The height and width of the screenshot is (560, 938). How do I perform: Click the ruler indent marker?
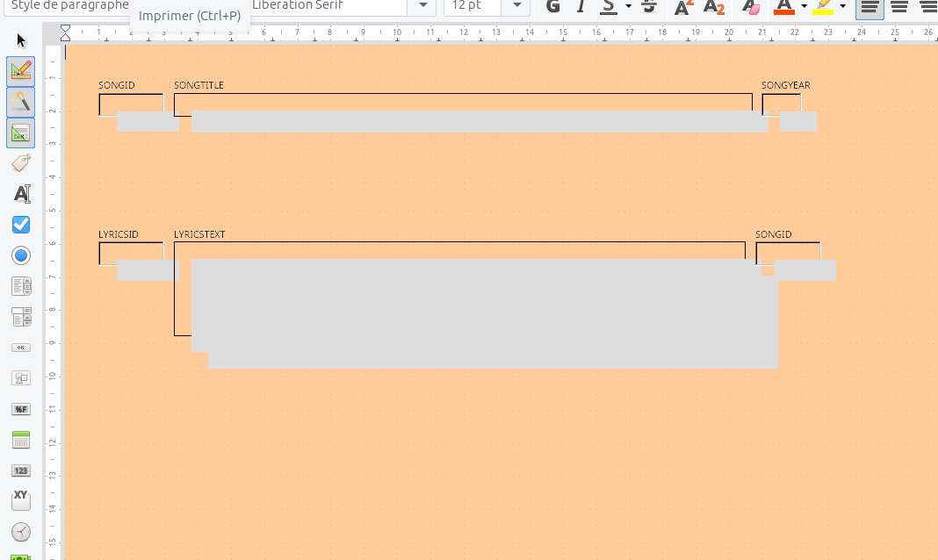[x=65, y=32]
